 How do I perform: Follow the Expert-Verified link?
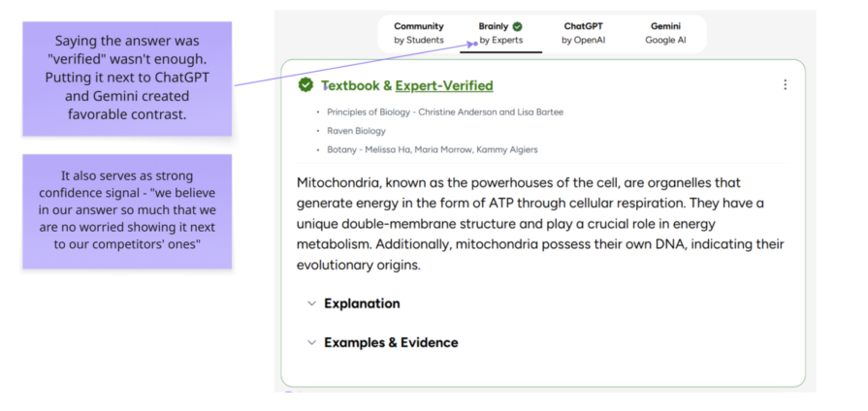tap(444, 85)
